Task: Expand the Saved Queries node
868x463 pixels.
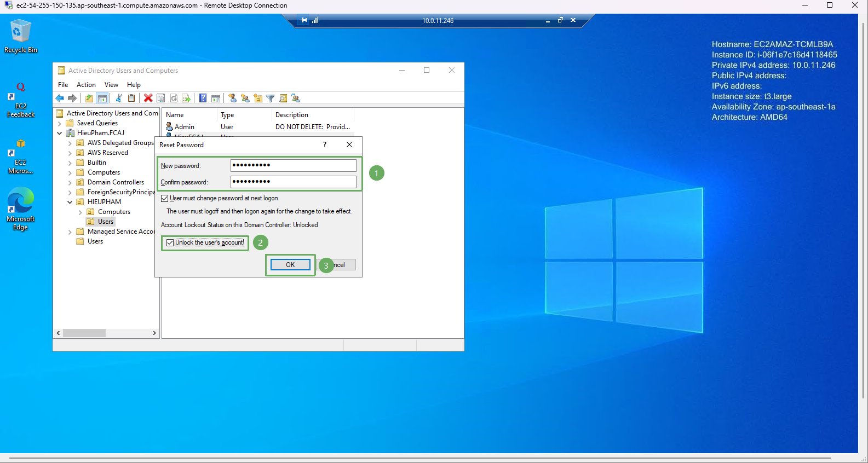Action: (x=60, y=124)
